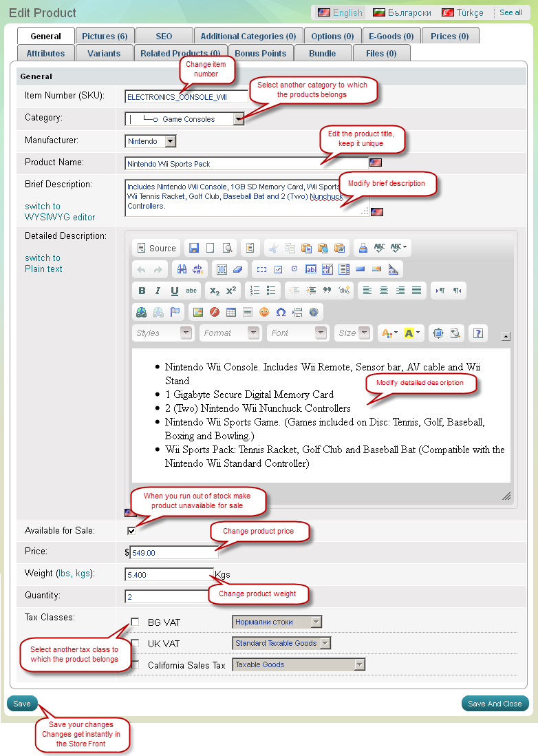The width and height of the screenshot is (538, 756).
Task: Click the Save And Close button
Action: (495, 704)
